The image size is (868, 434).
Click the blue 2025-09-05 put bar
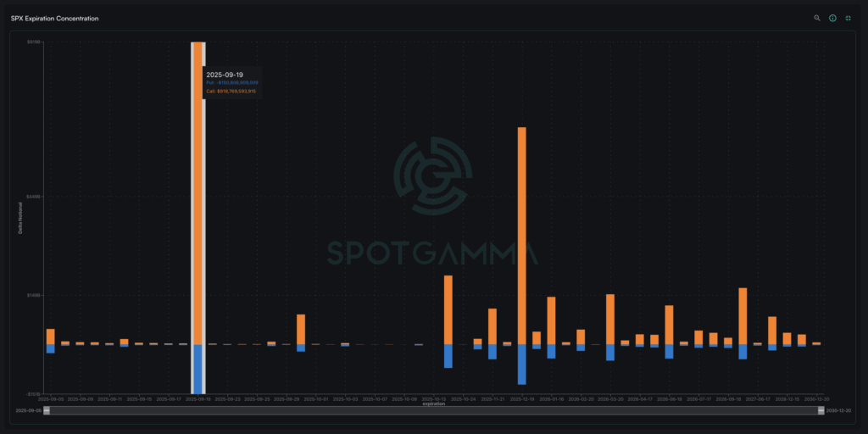(x=51, y=348)
